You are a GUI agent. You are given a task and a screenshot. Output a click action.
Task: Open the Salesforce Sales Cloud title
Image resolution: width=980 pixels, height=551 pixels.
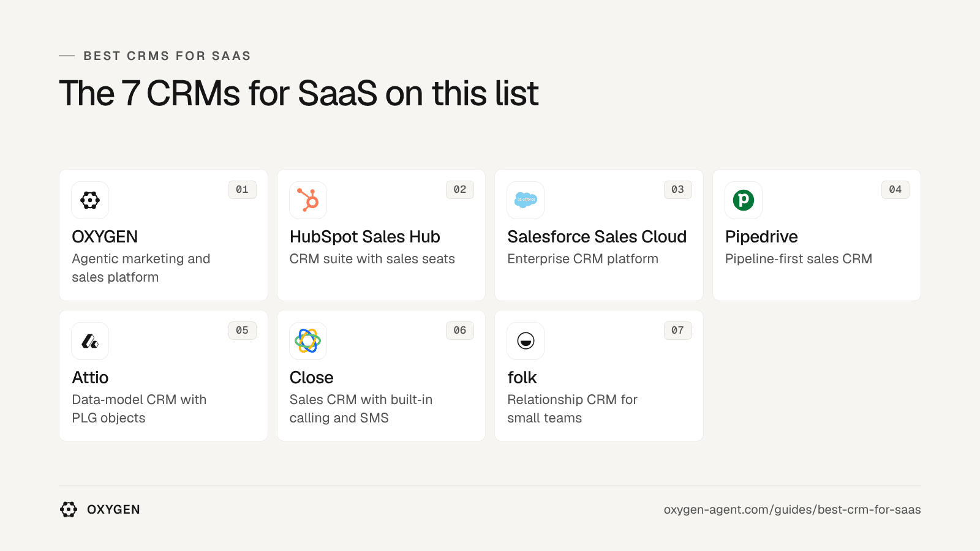[597, 237]
